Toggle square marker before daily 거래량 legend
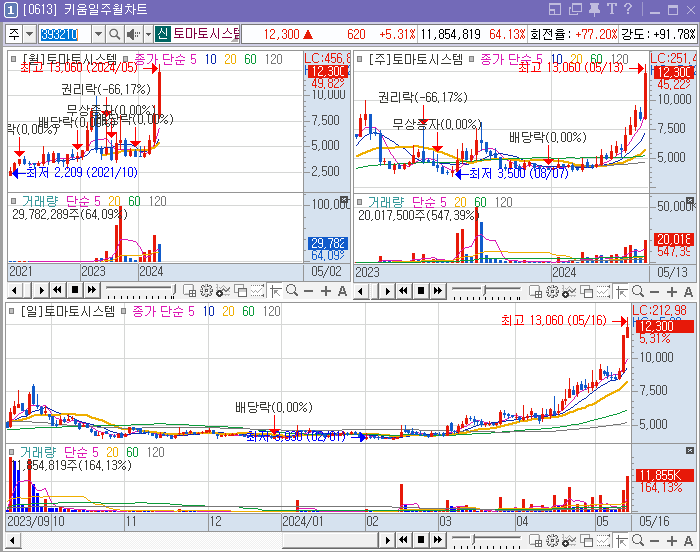Viewport: 700px width, 552px height. [x=12, y=452]
